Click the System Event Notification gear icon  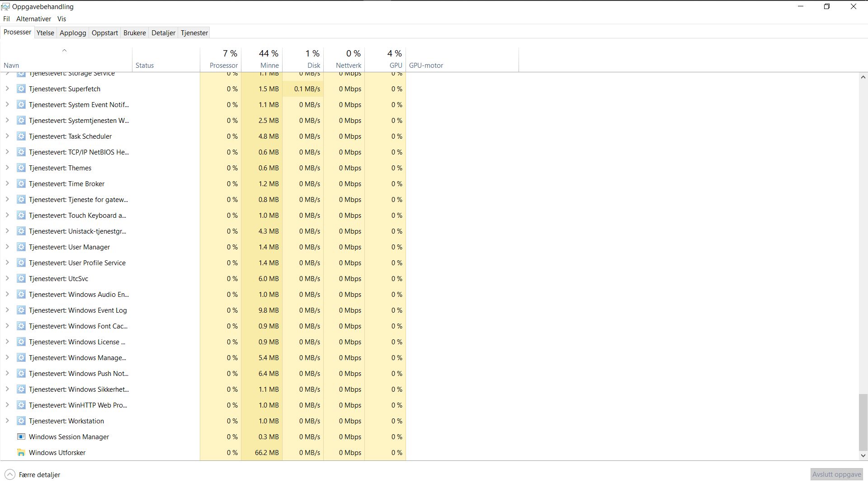point(21,105)
